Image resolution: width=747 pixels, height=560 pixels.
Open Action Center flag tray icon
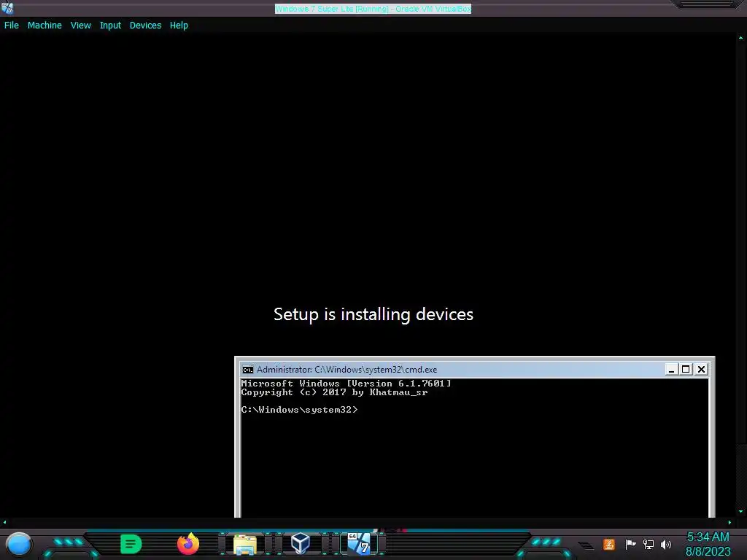(x=630, y=544)
